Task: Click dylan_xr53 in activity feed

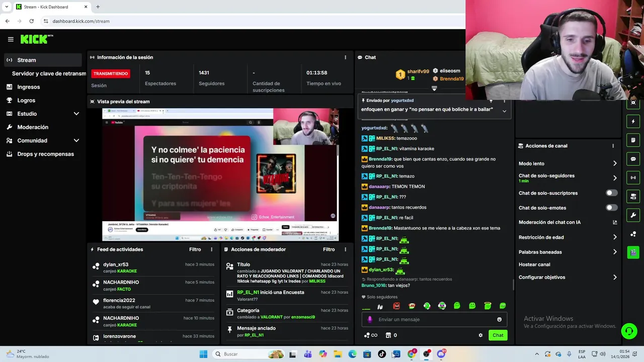Action: pos(116,264)
